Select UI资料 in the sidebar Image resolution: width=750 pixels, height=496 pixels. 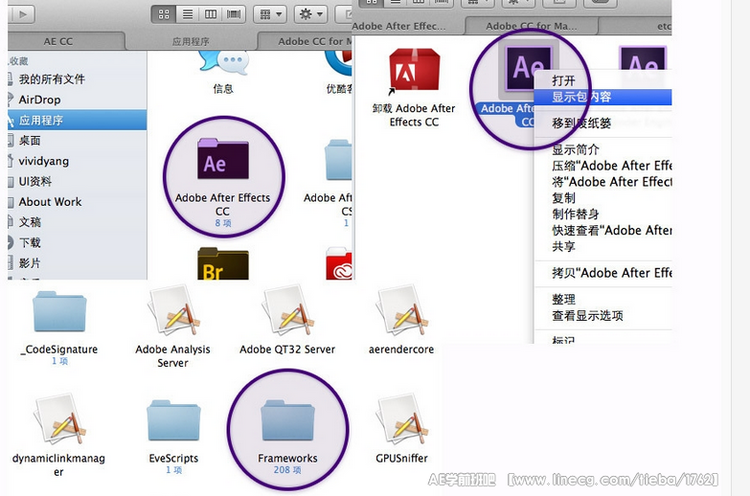(77, 181)
